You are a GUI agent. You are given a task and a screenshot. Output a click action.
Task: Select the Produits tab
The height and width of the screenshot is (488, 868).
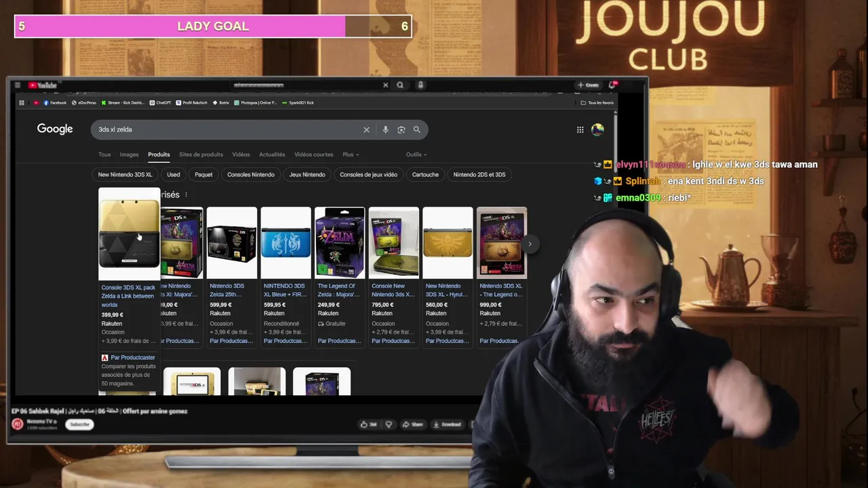click(159, 155)
